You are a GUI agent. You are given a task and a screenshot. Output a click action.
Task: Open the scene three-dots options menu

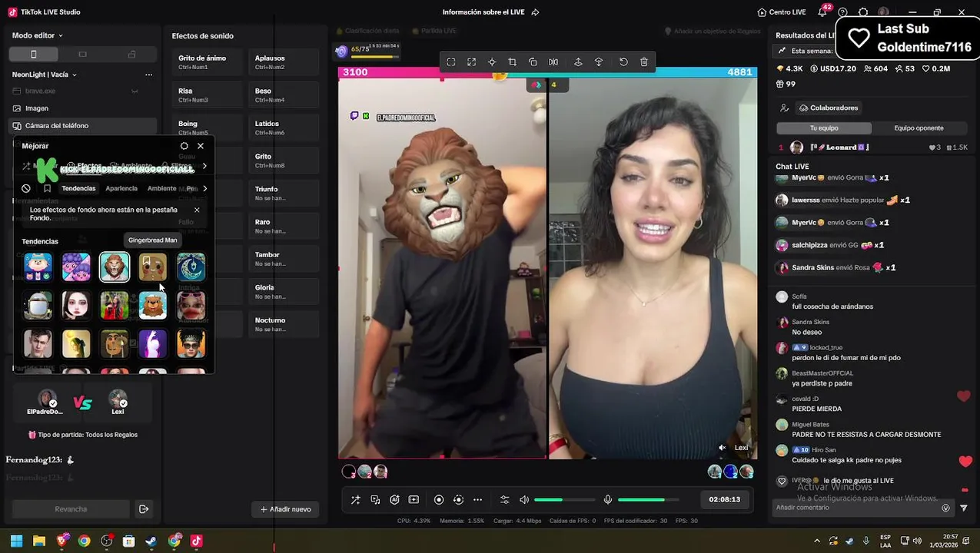pyautogui.click(x=148, y=75)
